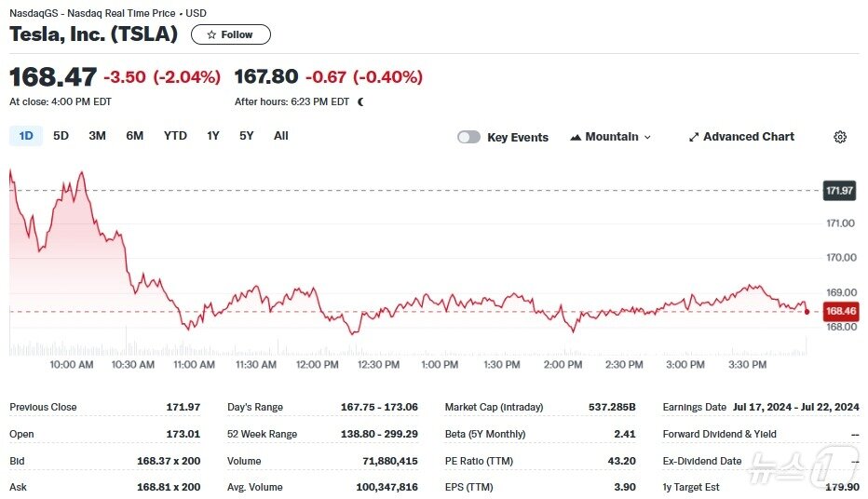Toggle the Key Events switch
This screenshot has height=499, width=868.
click(468, 137)
